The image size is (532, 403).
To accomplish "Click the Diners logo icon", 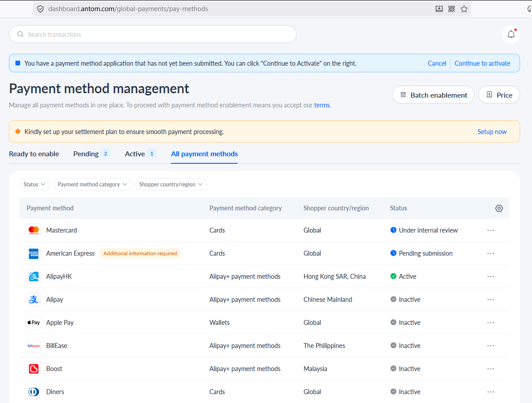I will point(34,392).
